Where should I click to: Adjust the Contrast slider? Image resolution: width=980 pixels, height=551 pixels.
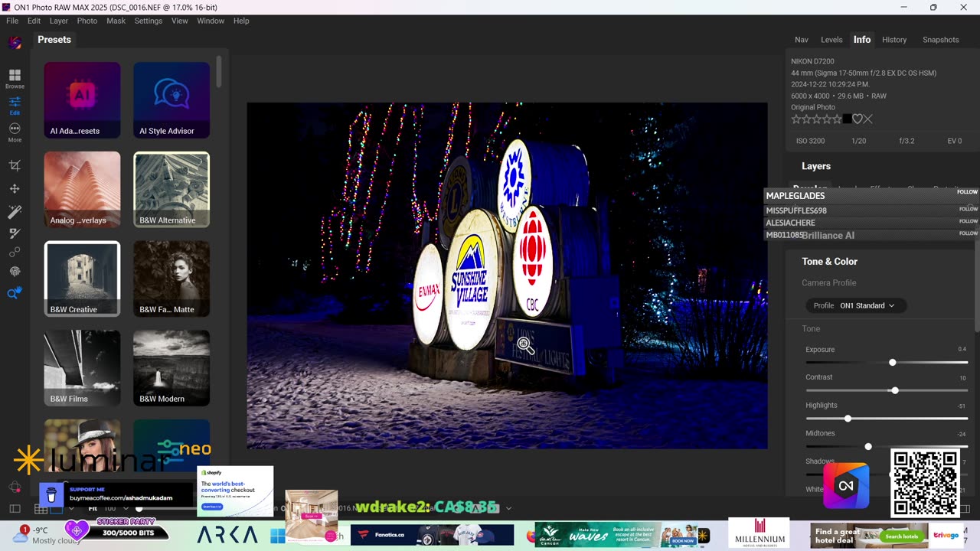894,390
